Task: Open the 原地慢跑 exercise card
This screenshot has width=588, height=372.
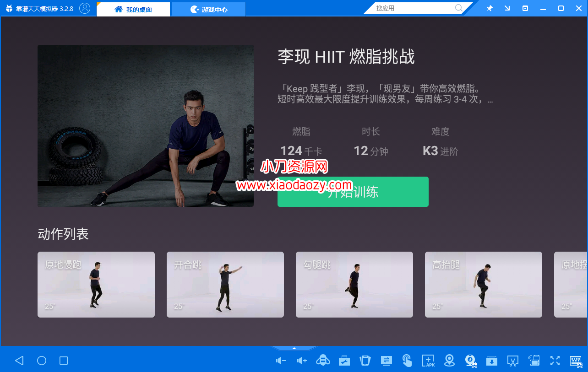Action: (96, 285)
